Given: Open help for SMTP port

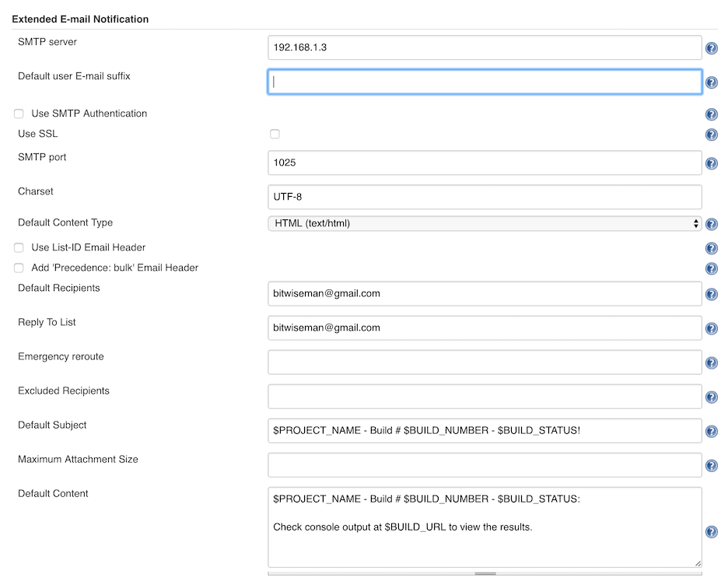Looking at the screenshot, I should (x=711, y=163).
